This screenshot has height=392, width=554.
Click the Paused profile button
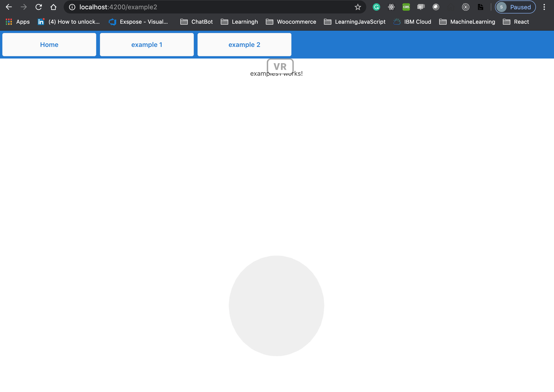tap(515, 7)
